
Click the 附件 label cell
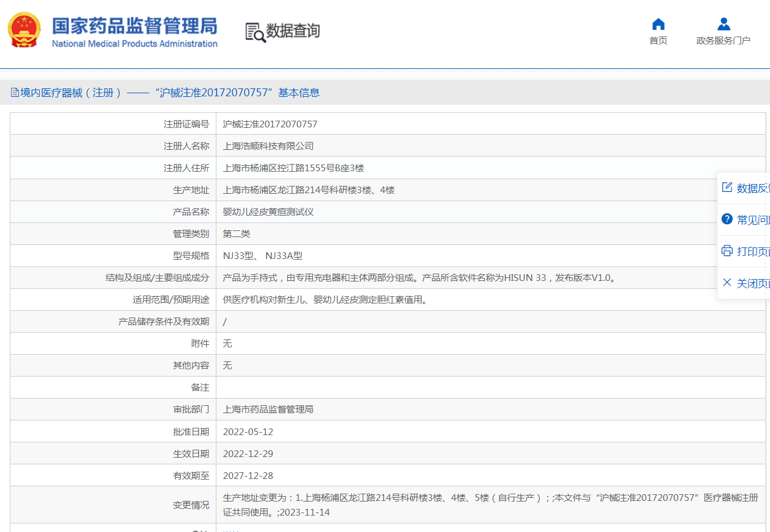[113, 343]
